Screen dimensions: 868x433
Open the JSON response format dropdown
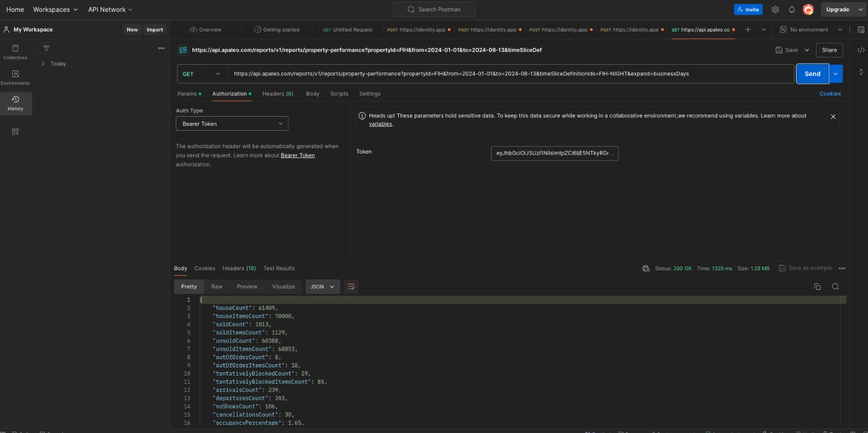(x=323, y=286)
